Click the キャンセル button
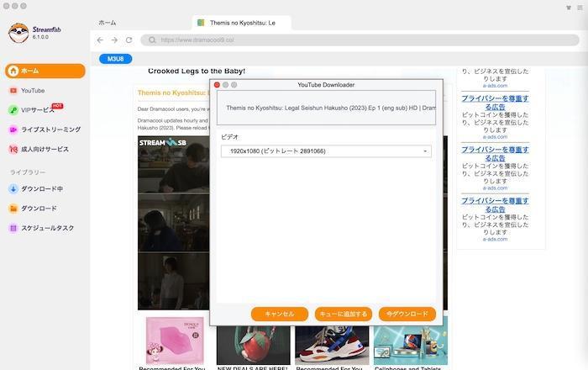588x370 pixels. tap(280, 314)
